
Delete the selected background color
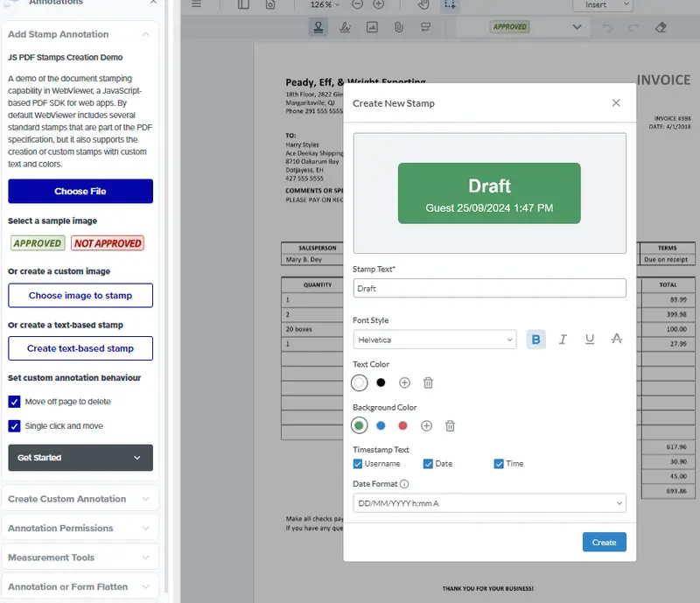450,426
